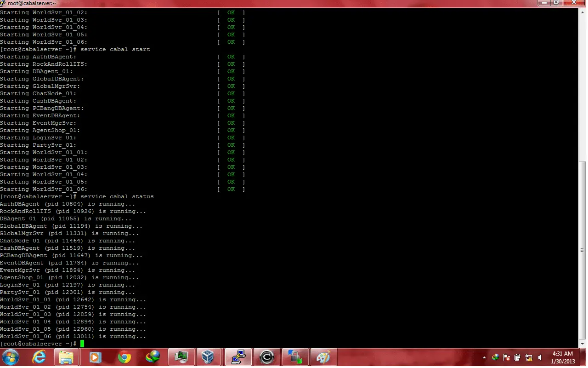Click the Show Desktop strip
Image resolution: width=588 pixels, height=368 pixels.
pyautogui.click(x=583, y=357)
